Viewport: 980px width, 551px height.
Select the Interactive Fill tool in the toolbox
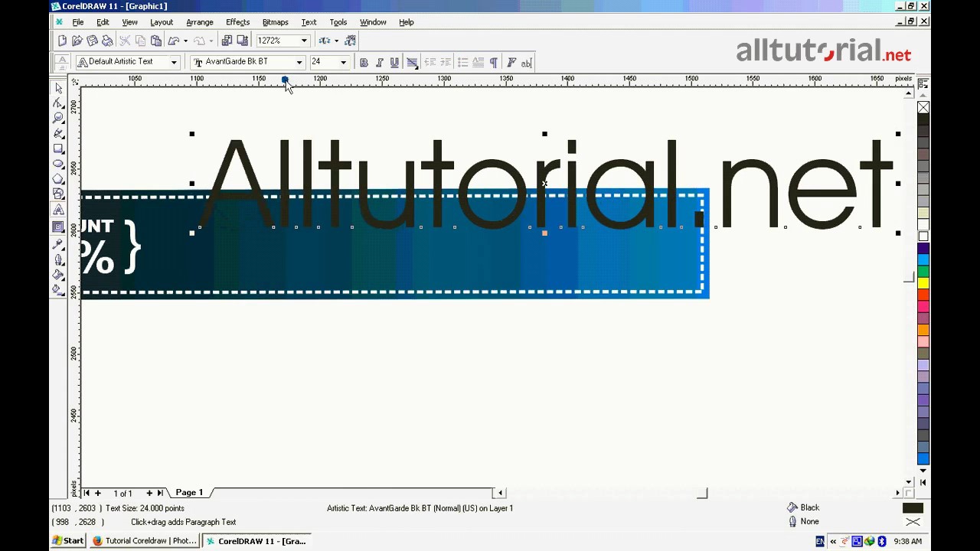[58, 290]
